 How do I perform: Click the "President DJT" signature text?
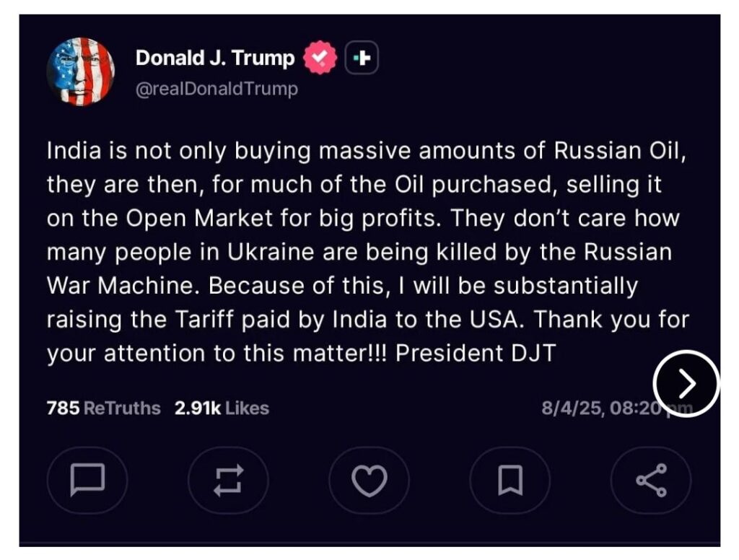pyautogui.click(x=476, y=354)
